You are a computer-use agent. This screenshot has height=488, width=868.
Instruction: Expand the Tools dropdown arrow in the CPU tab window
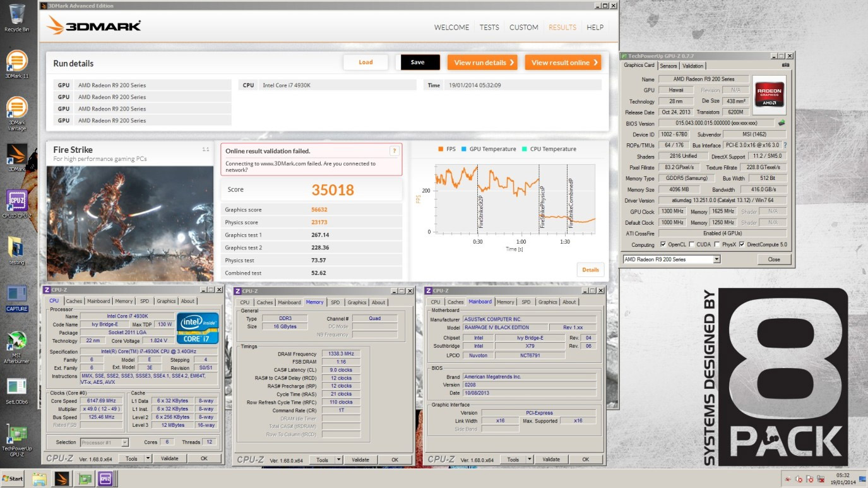pos(149,459)
